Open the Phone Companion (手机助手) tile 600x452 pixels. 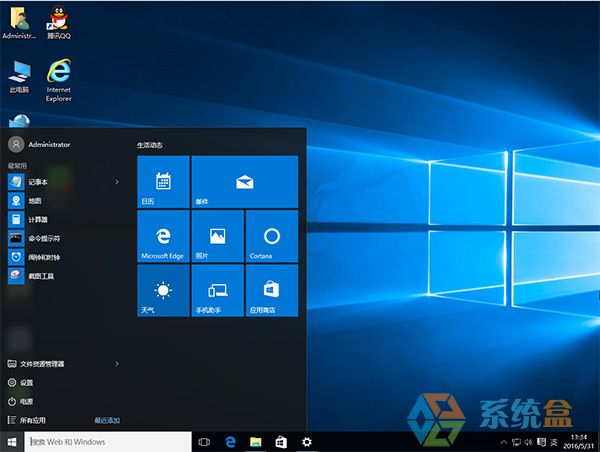tap(217, 291)
